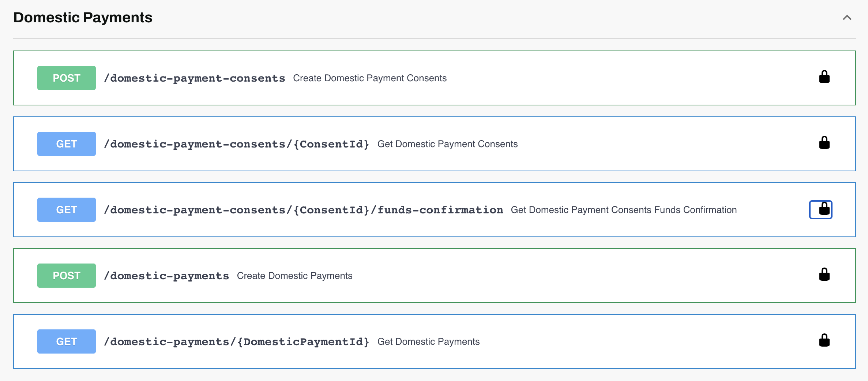The height and width of the screenshot is (381, 868).
Task: Expand POST badge for /domestic-payments
Action: pyautogui.click(x=66, y=276)
